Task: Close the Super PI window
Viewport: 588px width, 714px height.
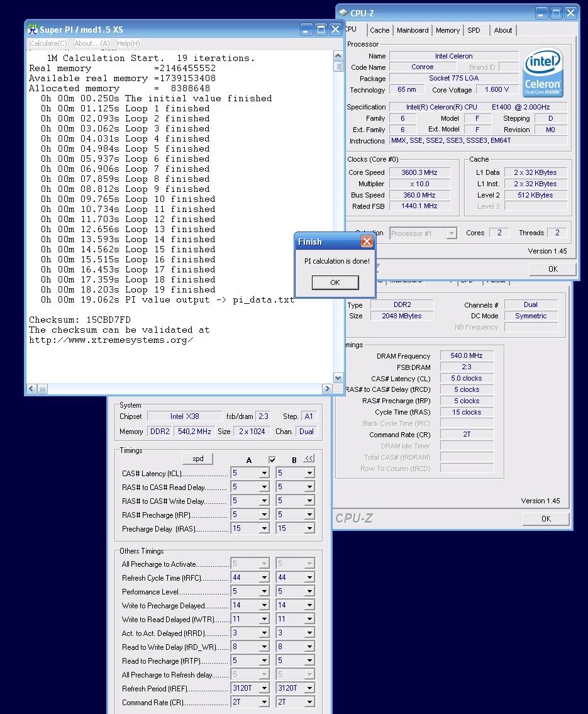Action: coord(335,30)
